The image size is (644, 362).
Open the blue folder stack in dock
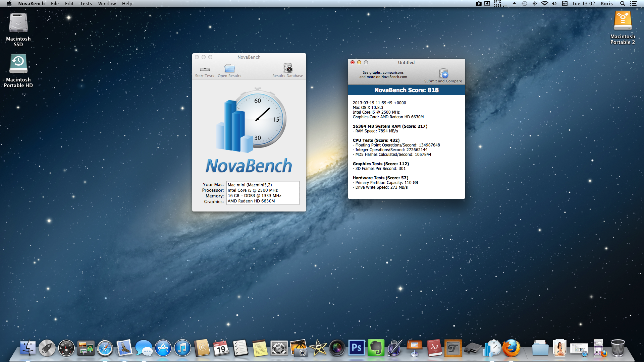(540, 348)
